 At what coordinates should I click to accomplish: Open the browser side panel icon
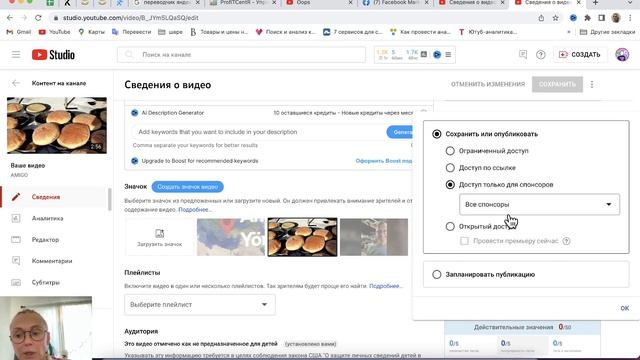point(602,18)
